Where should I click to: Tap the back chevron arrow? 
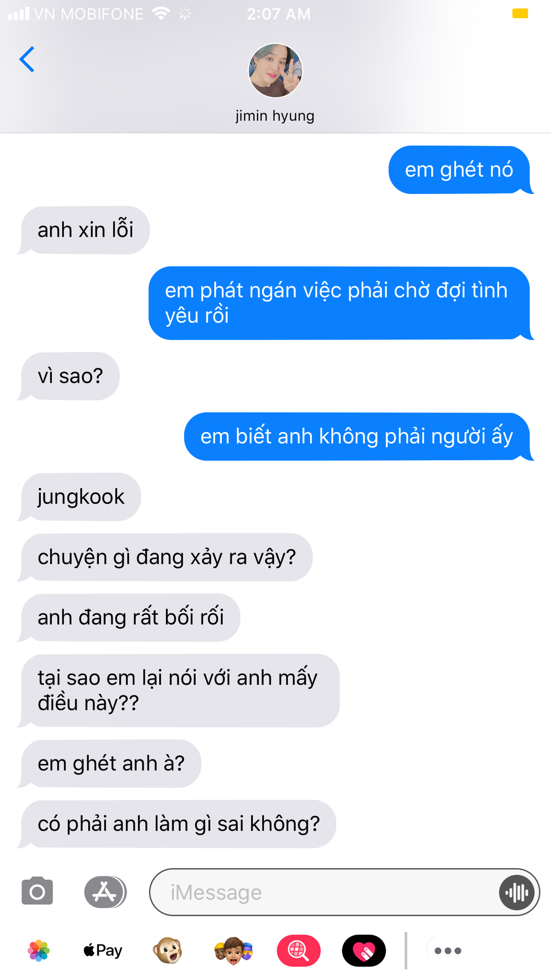27,59
